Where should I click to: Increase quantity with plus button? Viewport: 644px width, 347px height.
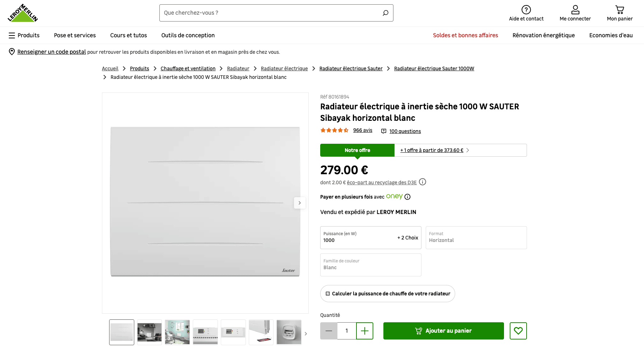tap(364, 331)
